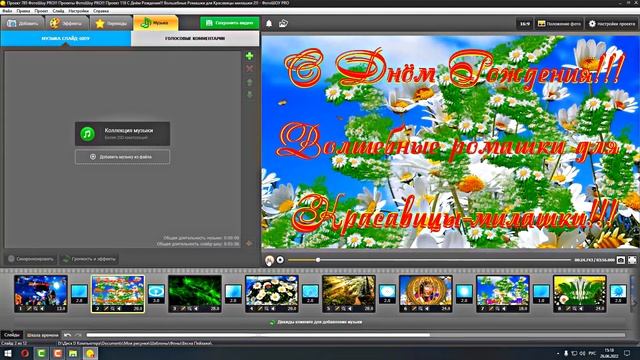Open the Слайд menu

click(58, 11)
